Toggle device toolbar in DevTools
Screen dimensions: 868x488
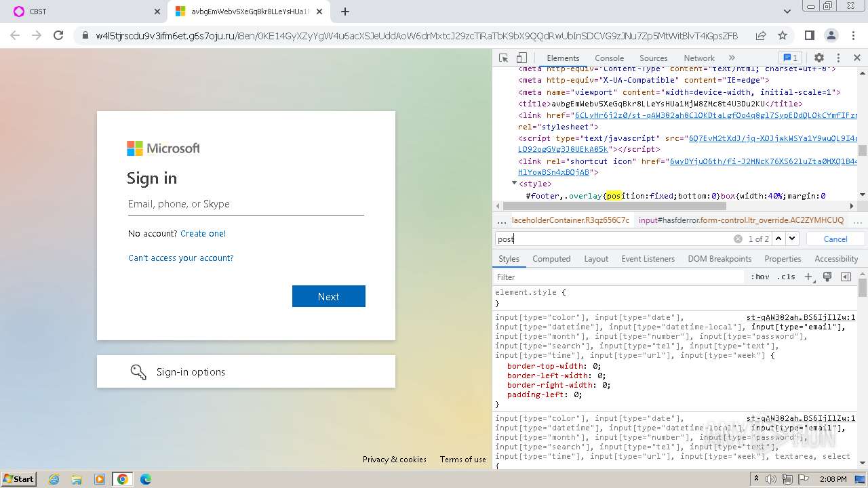pyautogui.click(x=521, y=58)
